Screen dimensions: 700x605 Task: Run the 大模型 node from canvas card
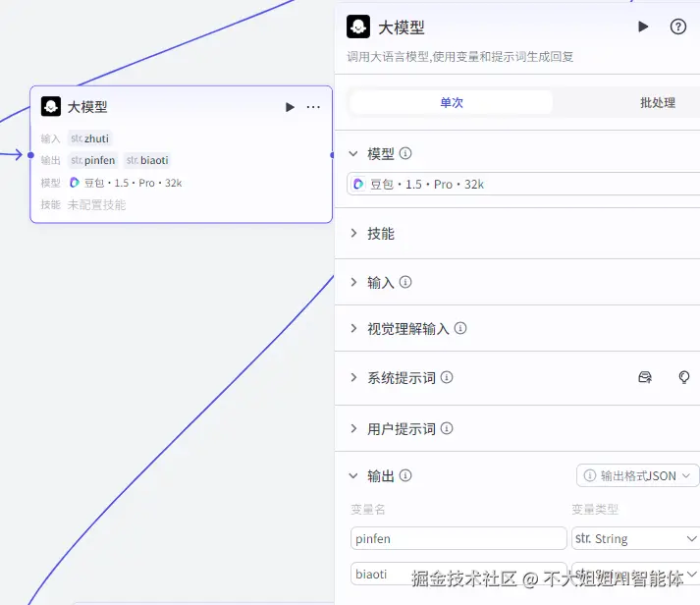[x=290, y=107]
